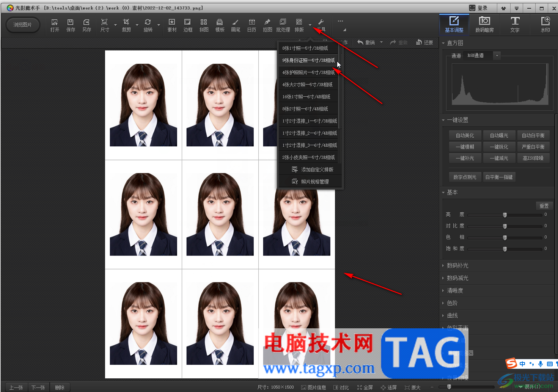This screenshot has width=558, height=392.
Task: Go to the 下一张 next image
Action: pyautogui.click(x=38, y=387)
